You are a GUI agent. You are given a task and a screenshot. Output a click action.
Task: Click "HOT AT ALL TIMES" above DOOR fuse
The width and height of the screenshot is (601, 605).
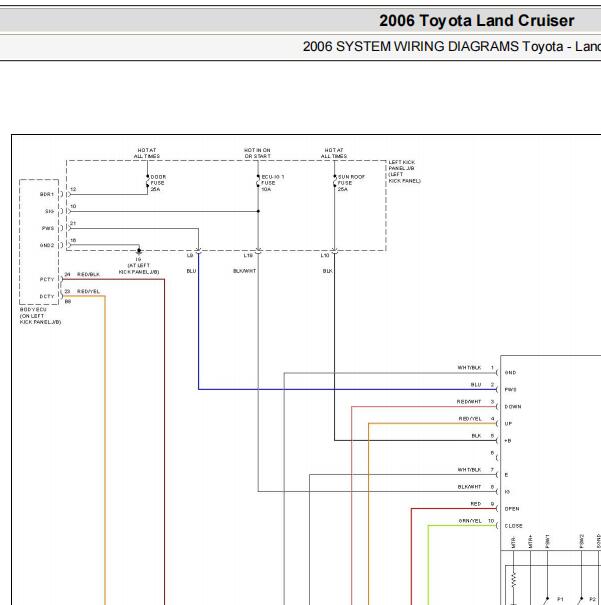point(147,153)
